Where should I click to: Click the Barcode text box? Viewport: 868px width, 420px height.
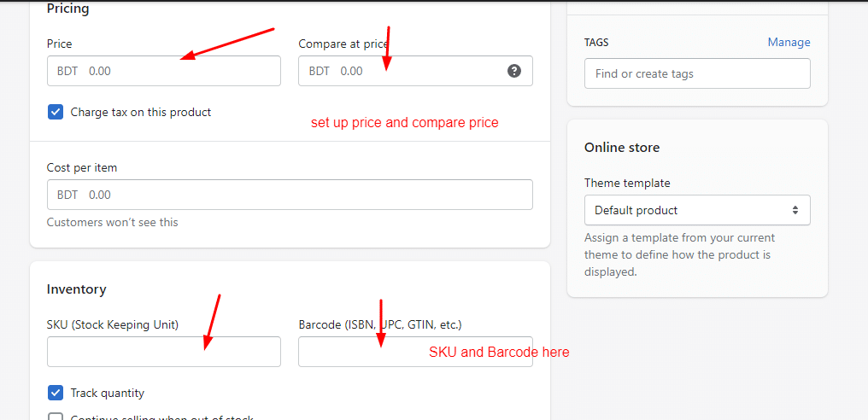(415, 352)
